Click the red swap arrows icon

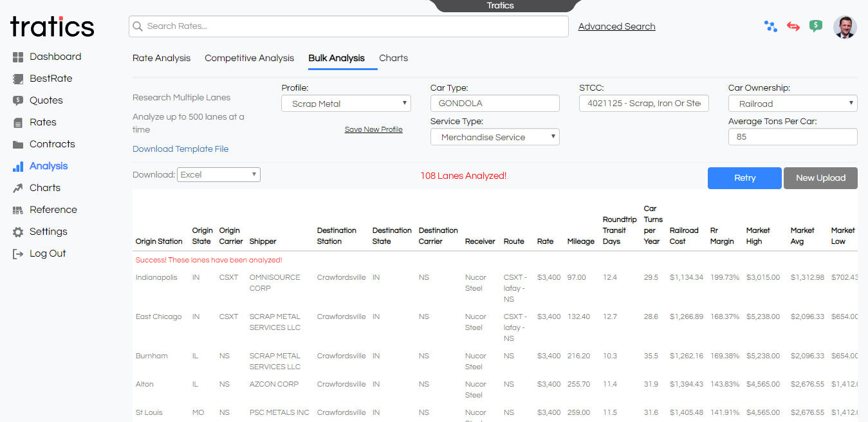pos(793,26)
